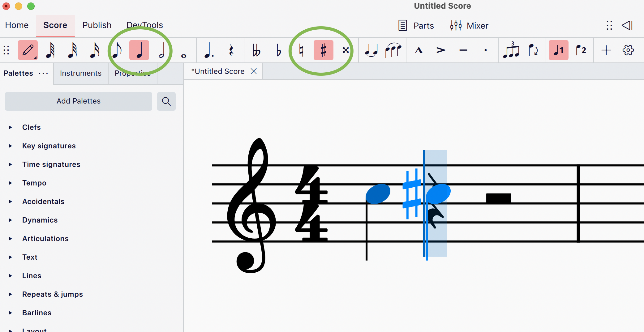This screenshot has height=332, width=644.
Task: Disable the active sharp accidental toggle
Action: (x=323, y=50)
